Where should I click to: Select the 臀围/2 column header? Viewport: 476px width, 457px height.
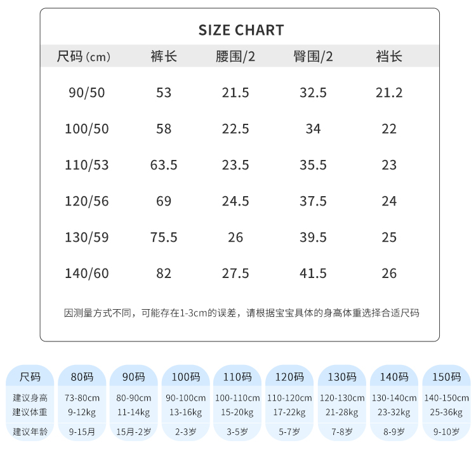[x=313, y=56]
